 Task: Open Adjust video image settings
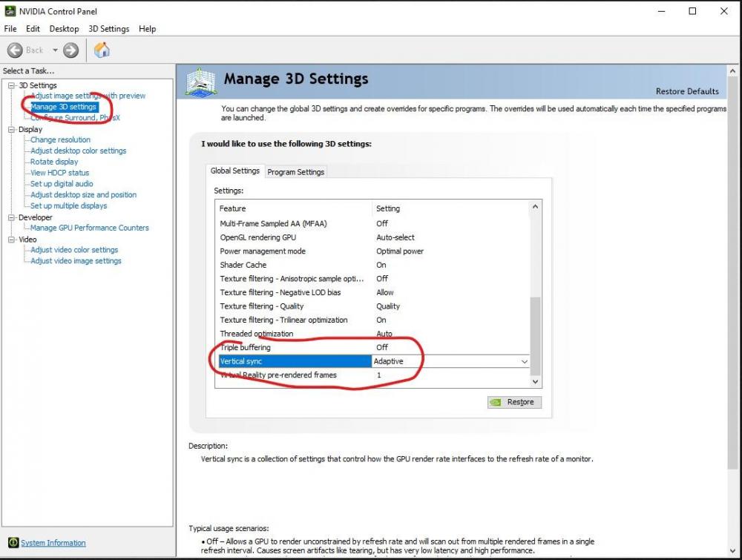click(x=76, y=261)
